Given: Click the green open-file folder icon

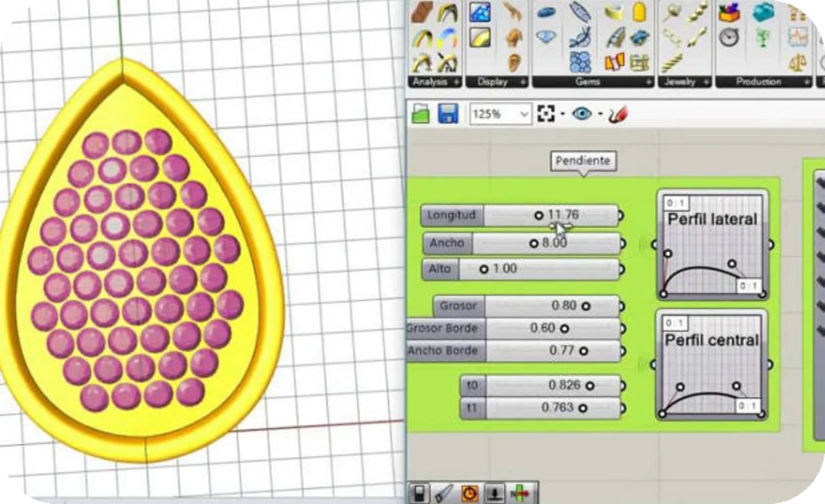Looking at the screenshot, I should point(421,113).
